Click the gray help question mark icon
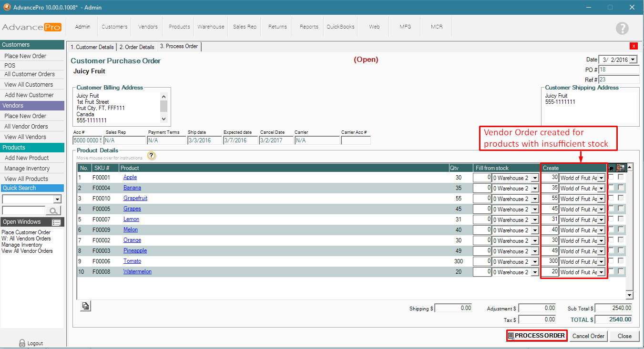Screen dimensions: 644x349 622,28
